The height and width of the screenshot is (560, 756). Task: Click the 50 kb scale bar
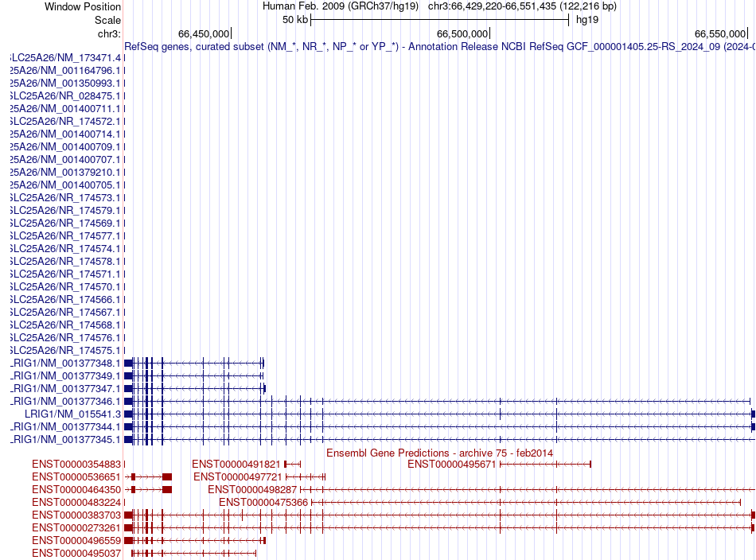pos(440,20)
